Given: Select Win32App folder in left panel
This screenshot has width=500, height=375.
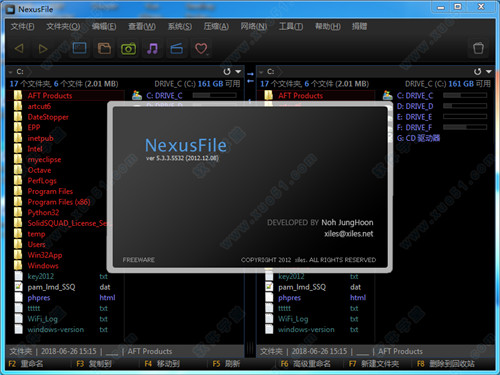Looking at the screenshot, I should (x=45, y=255).
